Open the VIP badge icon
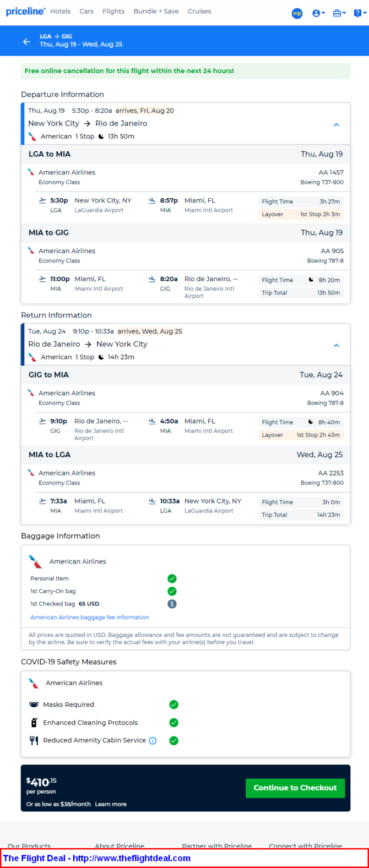Image resolution: width=369 pixels, height=868 pixels. [297, 13]
